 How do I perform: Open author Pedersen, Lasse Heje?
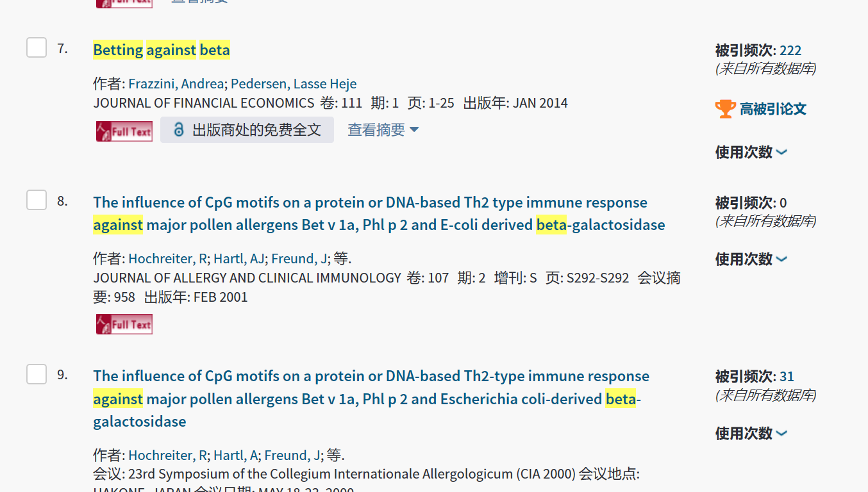click(x=294, y=84)
